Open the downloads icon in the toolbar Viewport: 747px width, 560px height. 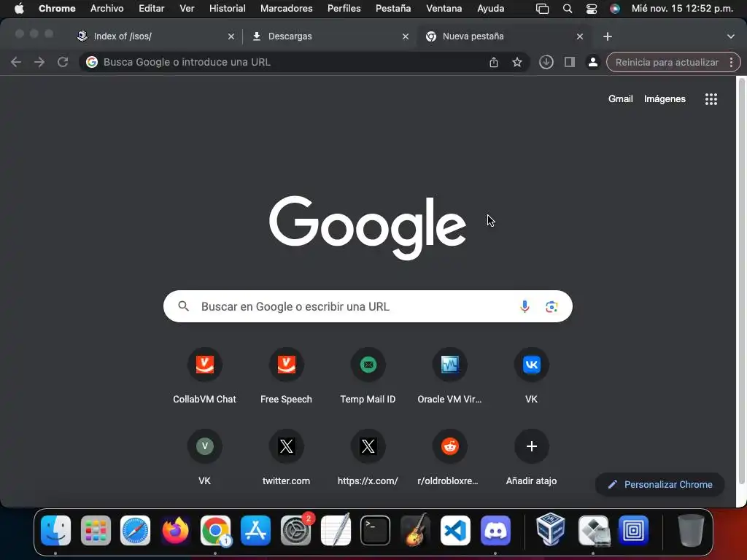pyautogui.click(x=546, y=62)
